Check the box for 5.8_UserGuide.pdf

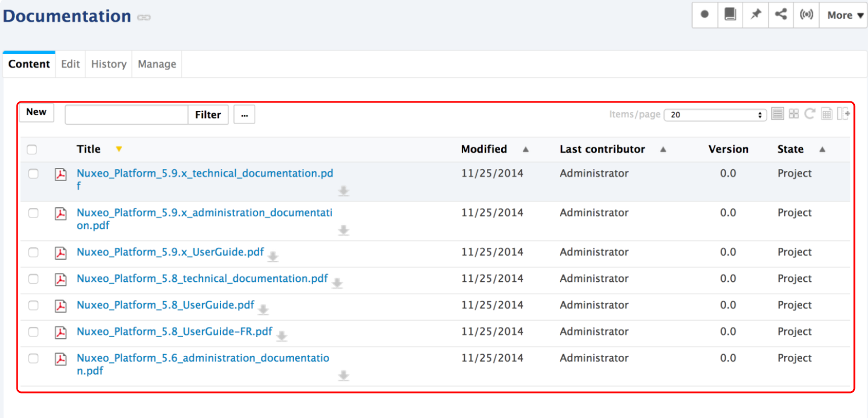click(x=34, y=305)
